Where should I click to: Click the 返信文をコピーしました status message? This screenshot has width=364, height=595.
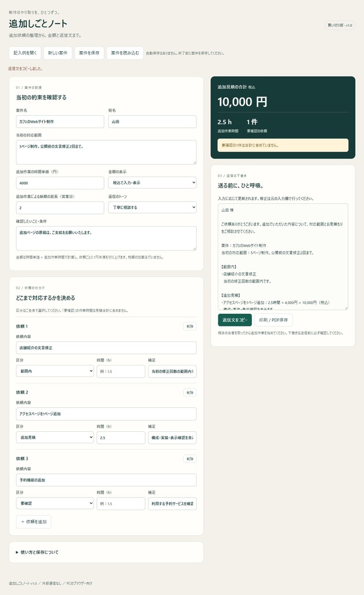[x=26, y=69]
